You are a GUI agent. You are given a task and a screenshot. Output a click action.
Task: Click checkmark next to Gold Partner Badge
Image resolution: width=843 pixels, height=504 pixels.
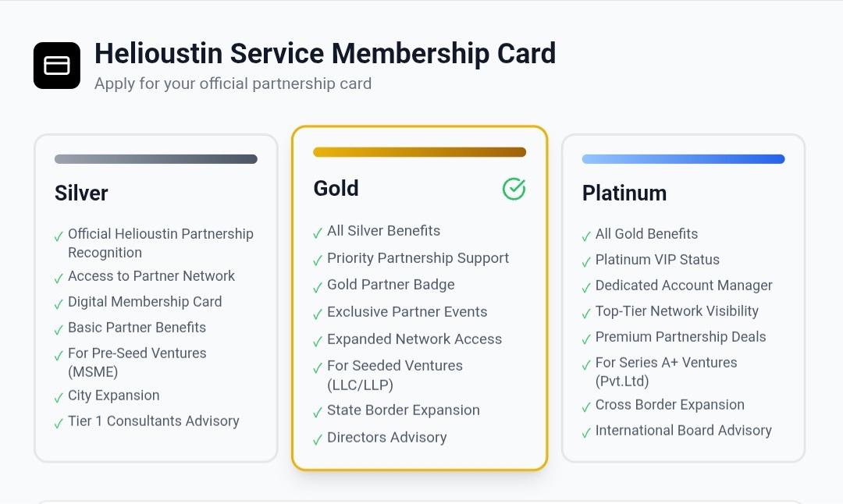tap(318, 286)
